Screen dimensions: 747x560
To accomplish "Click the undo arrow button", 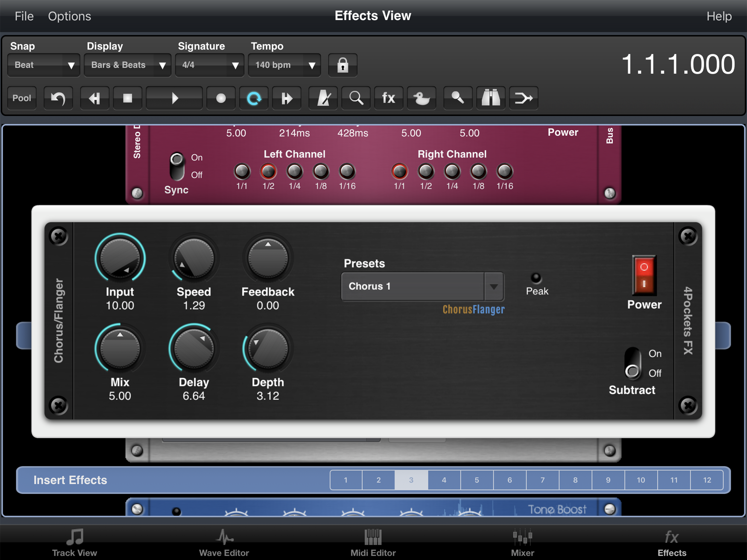I will point(58,98).
